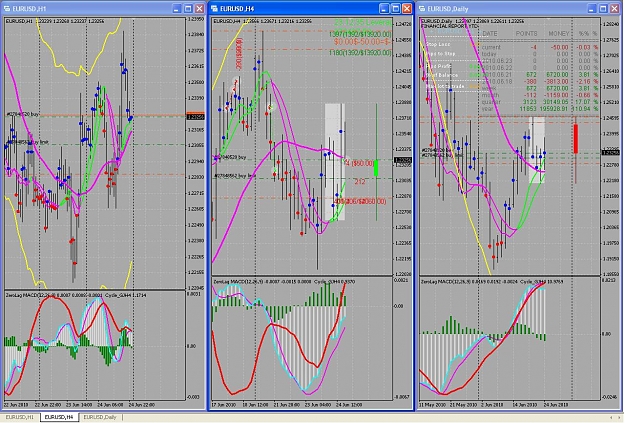Image resolution: width=625 pixels, height=423 pixels.
Task: Close the EURUSD,Daily chart window
Action: point(615,8)
